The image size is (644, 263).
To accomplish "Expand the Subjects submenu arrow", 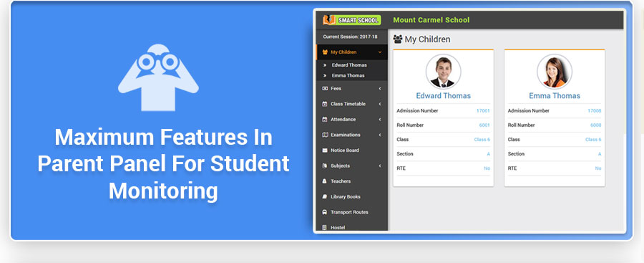I will (380, 166).
